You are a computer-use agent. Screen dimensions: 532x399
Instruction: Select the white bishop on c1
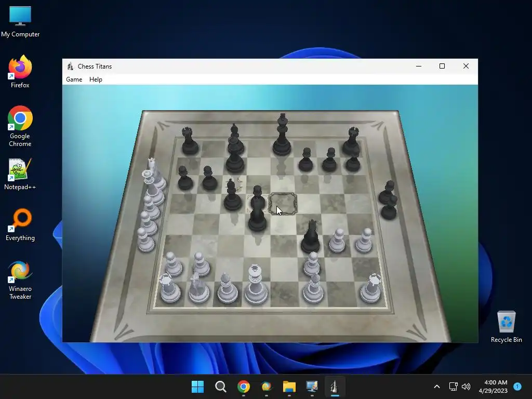(x=228, y=288)
